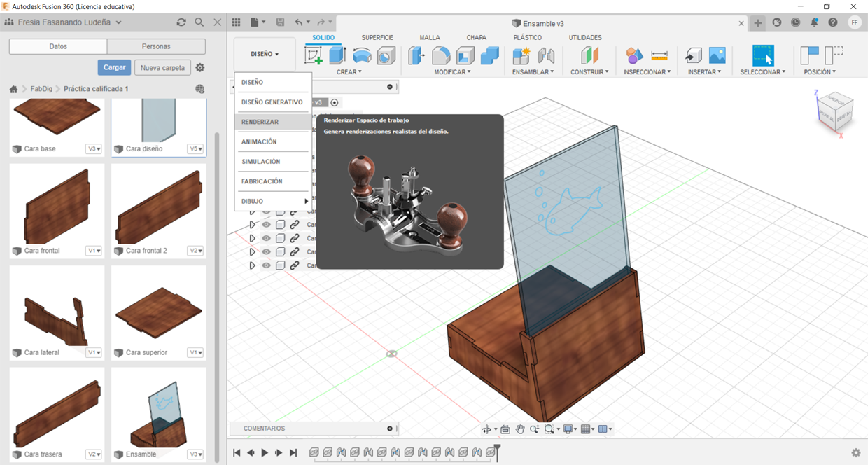Select the Press Pull tool

(x=416, y=55)
